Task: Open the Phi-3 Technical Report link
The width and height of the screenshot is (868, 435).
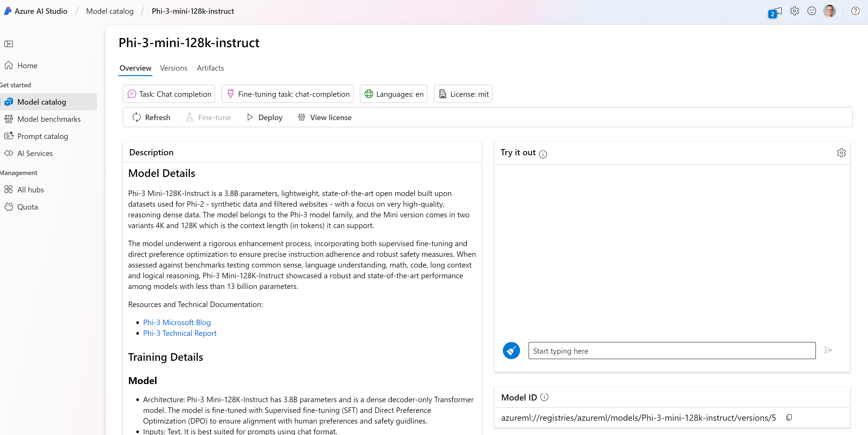Action: point(179,333)
